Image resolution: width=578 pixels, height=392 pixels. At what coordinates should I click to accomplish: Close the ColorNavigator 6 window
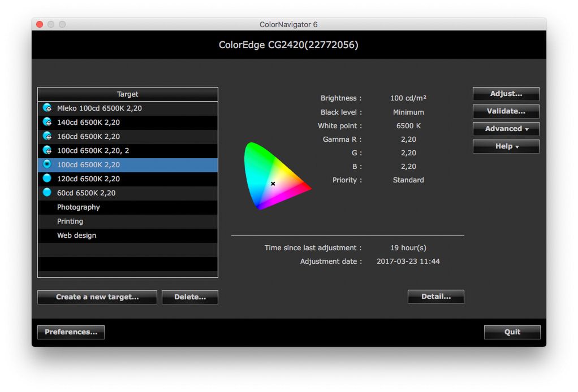40,24
